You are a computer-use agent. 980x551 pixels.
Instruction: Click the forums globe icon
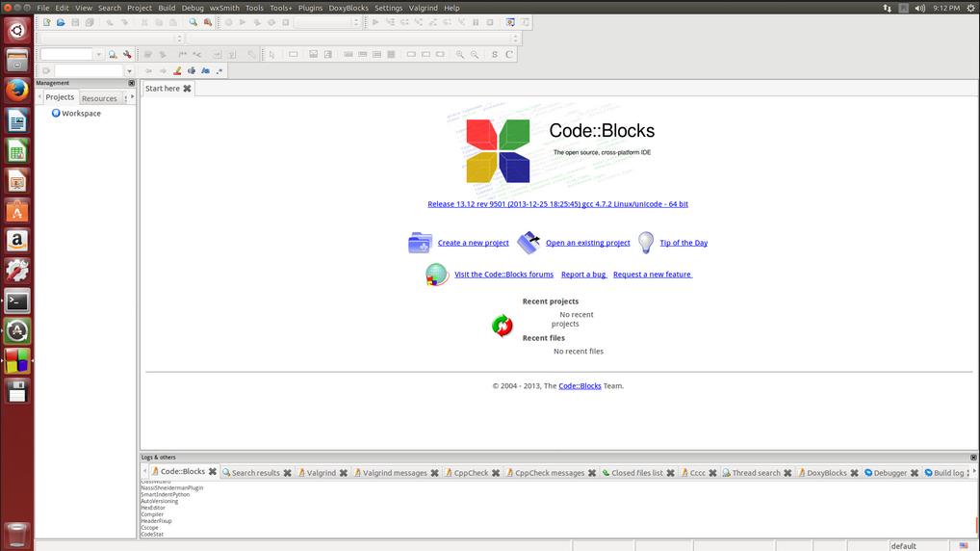pos(436,274)
